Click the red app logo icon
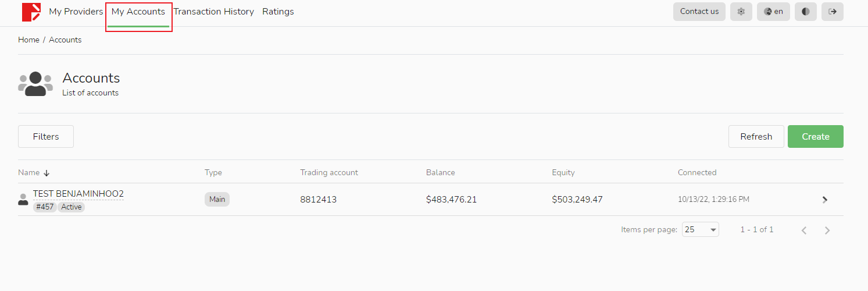This screenshot has height=291, width=868. coord(31,12)
